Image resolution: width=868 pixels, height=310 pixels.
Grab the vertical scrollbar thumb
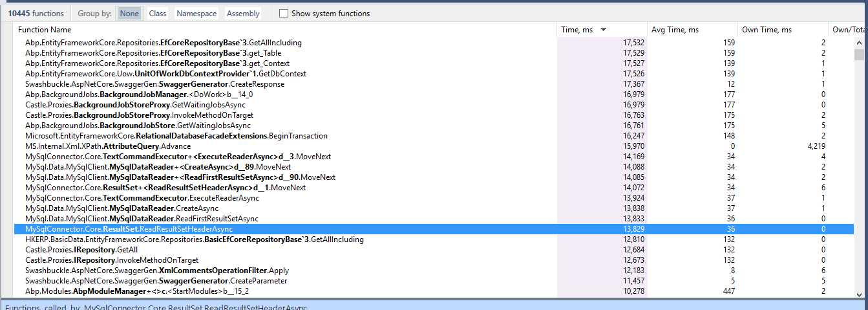[860, 54]
